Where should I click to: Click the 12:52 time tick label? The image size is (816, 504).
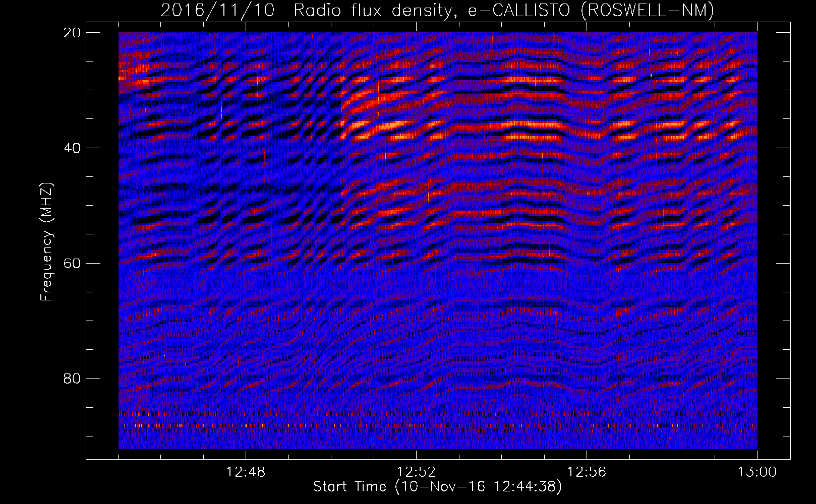[416, 472]
